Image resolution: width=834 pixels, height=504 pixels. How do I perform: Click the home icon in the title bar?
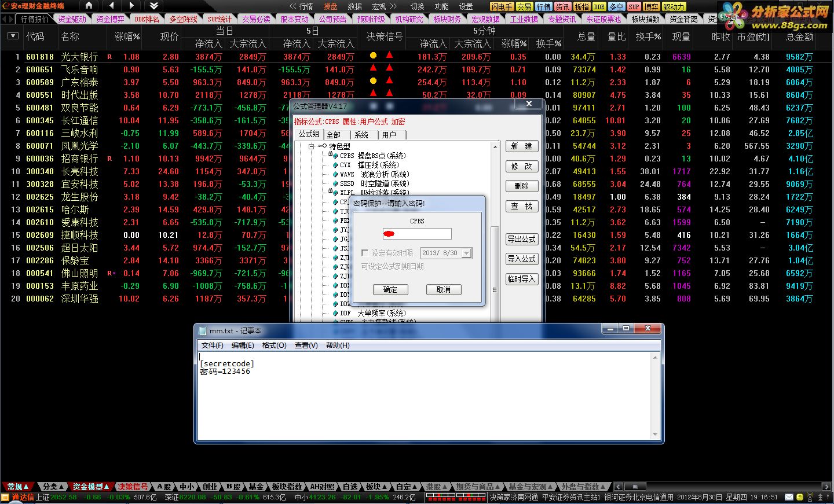pos(89,6)
